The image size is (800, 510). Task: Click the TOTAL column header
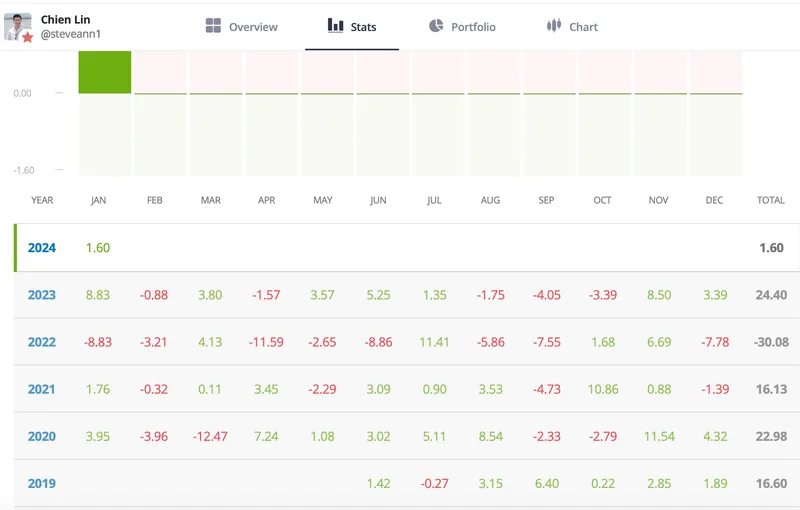tap(770, 200)
